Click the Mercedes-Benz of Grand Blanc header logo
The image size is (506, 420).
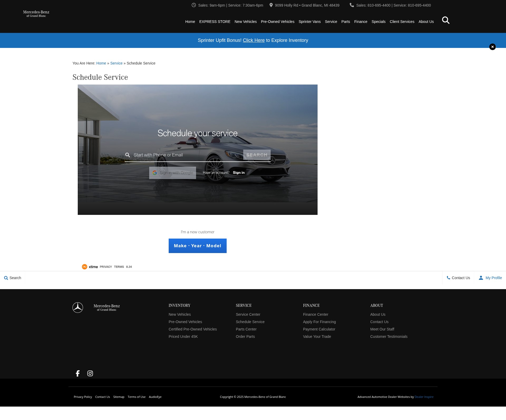point(36,14)
